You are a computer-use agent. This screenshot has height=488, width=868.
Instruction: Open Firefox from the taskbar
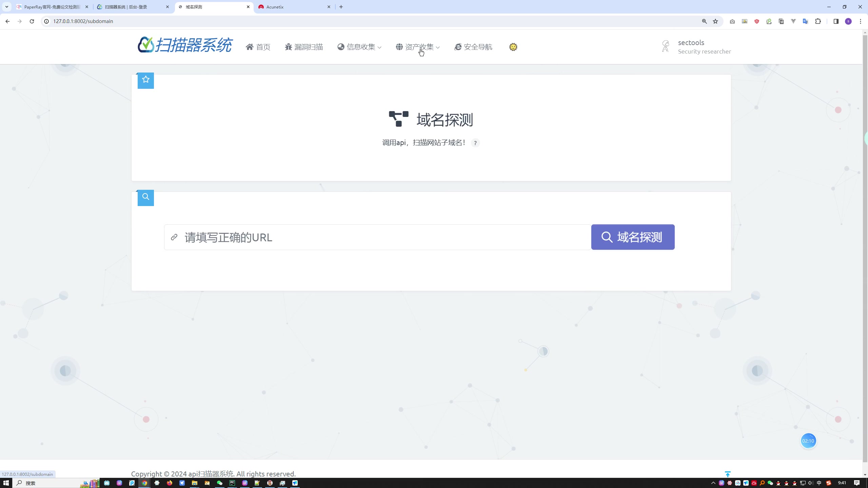(x=170, y=483)
